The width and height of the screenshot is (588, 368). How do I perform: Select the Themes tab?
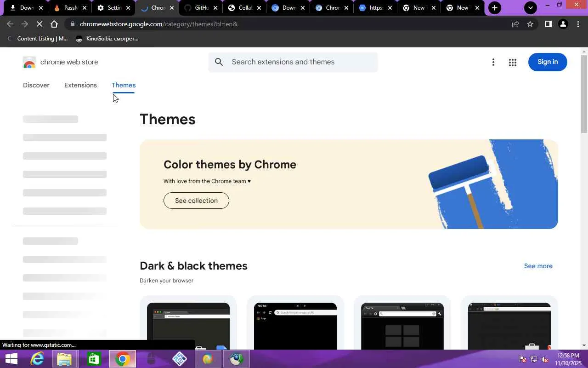point(124,85)
